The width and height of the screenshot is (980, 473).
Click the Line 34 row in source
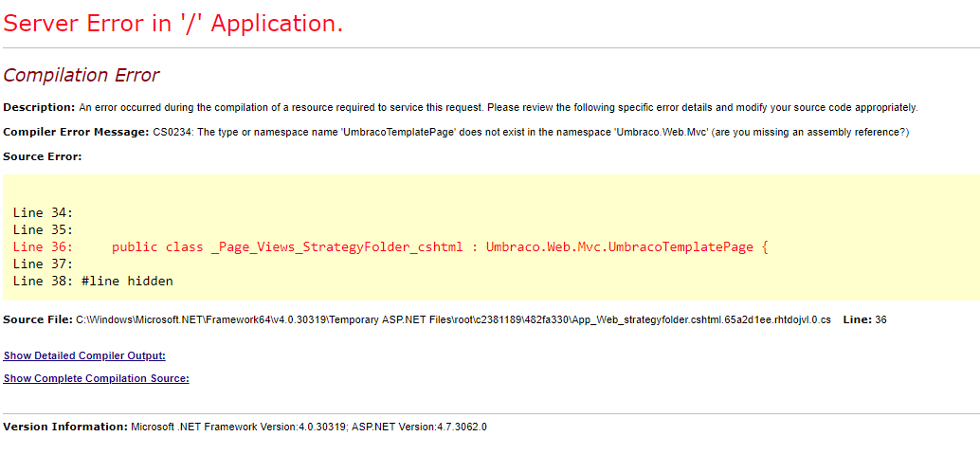pyautogui.click(x=44, y=213)
